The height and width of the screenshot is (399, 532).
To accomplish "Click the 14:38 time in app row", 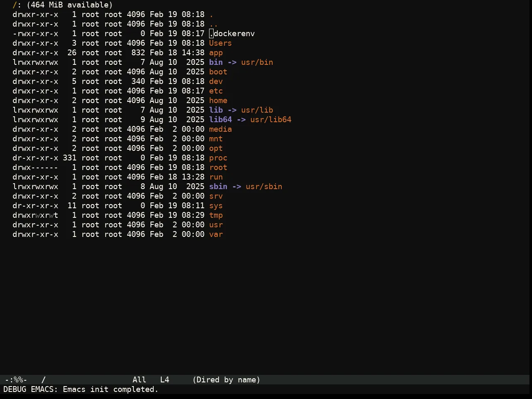I will [x=193, y=53].
